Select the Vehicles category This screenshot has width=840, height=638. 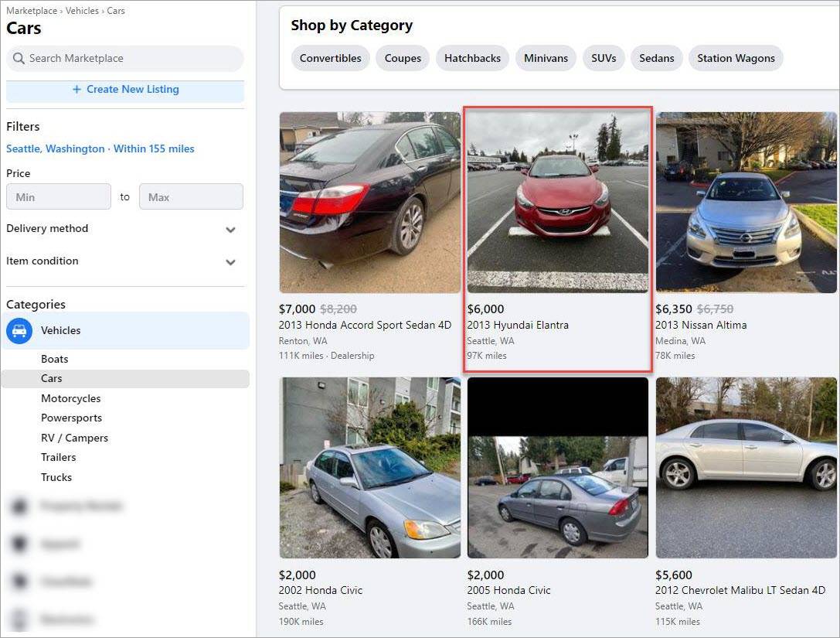click(x=125, y=331)
